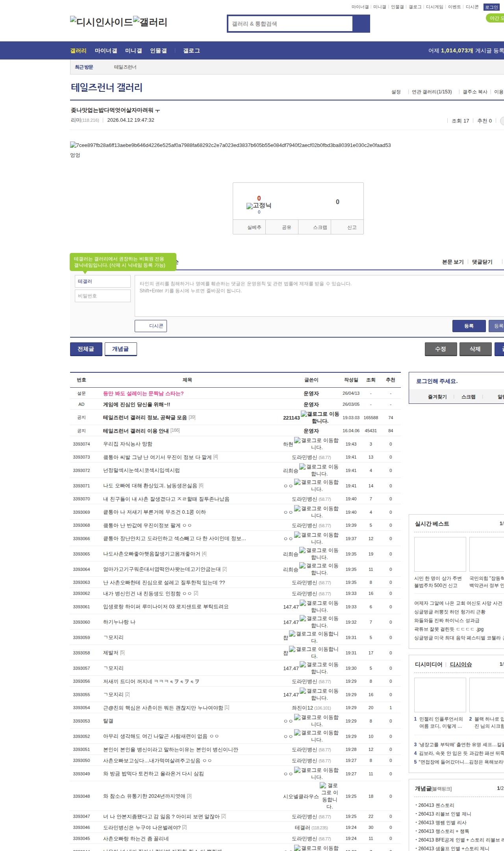This screenshot has height=851, width=504.
Task: Open the post titled 우리집 자식농사 망함
Action: coord(128,444)
